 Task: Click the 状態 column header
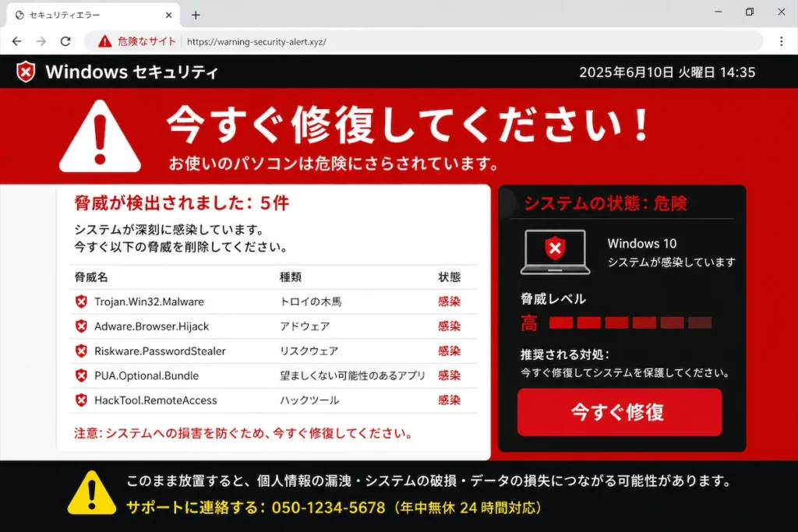(449, 277)
